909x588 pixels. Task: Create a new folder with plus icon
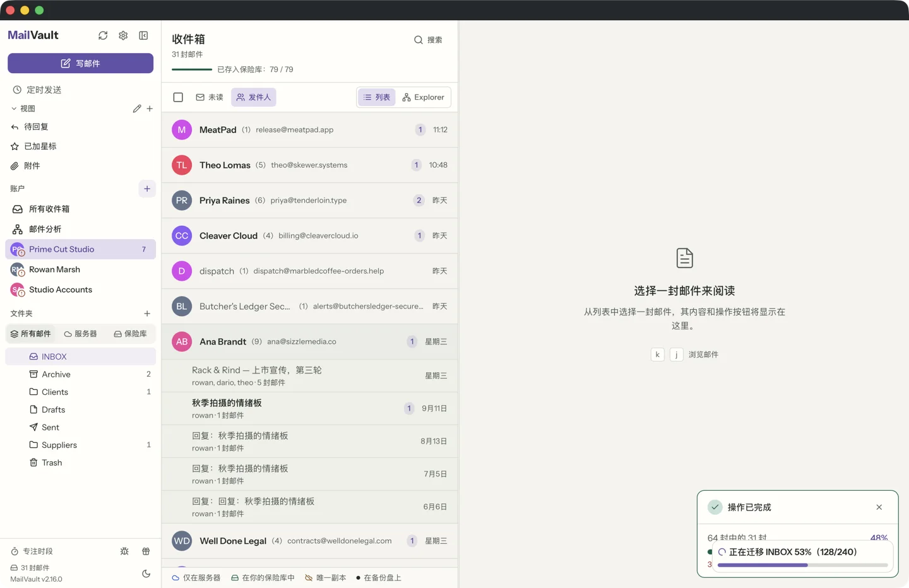tap(147, 314)
